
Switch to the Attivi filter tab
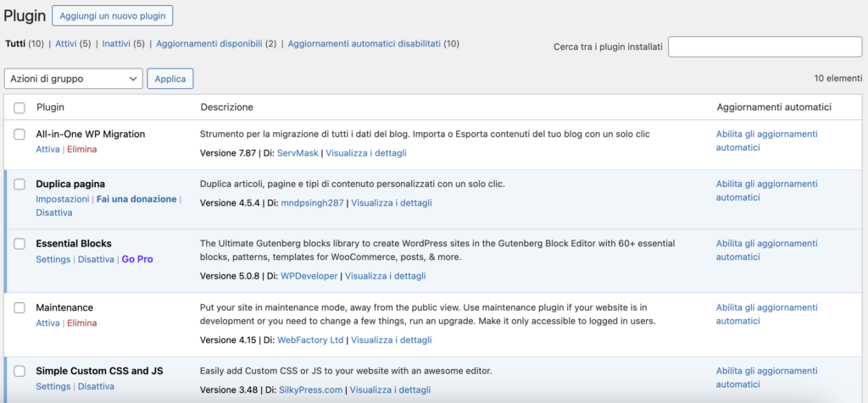[67, 43]
